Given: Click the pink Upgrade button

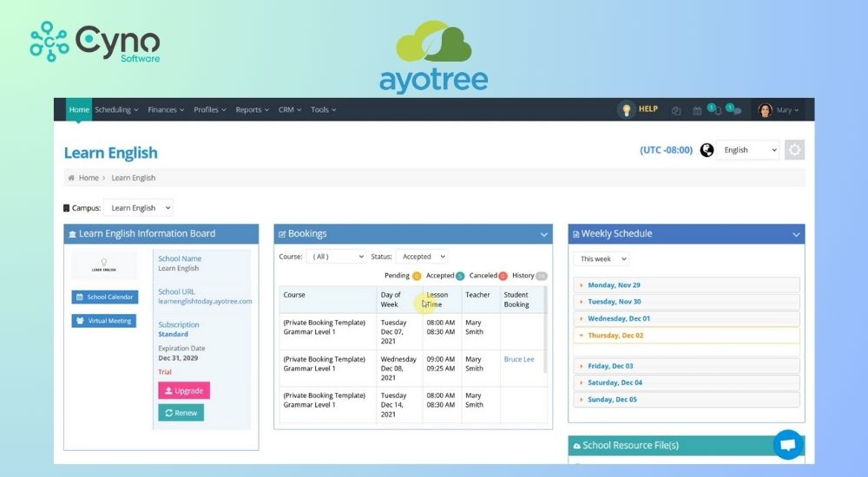Looking at the screenshot, I should pyautogui.click(x=184, y=390).
